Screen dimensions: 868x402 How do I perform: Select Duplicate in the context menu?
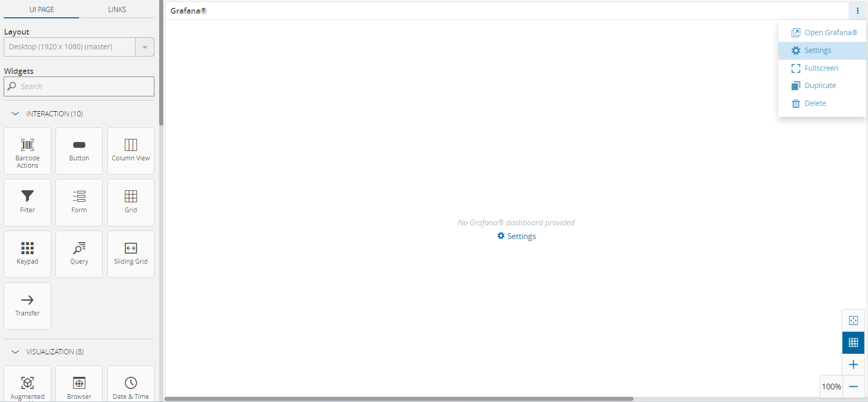[822, 85]
